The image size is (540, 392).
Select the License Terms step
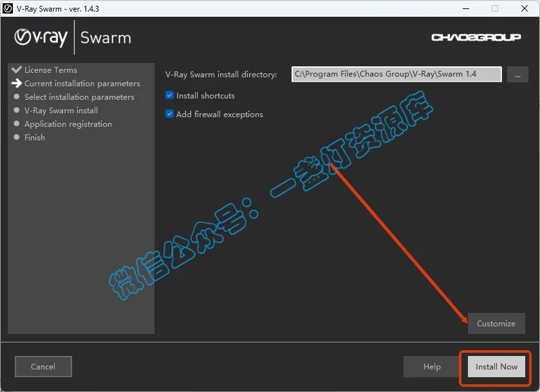tap(51, 70)
